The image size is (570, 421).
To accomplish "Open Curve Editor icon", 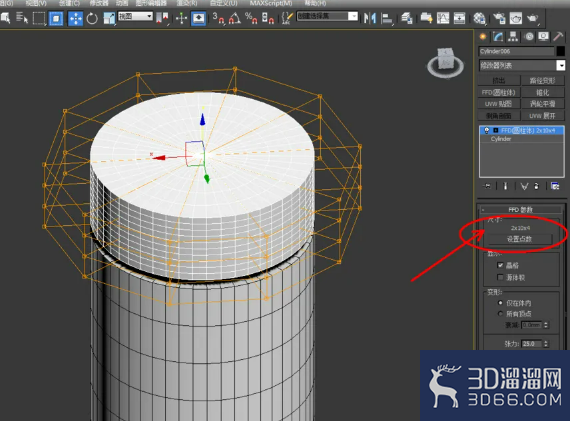I will [443, 18].
